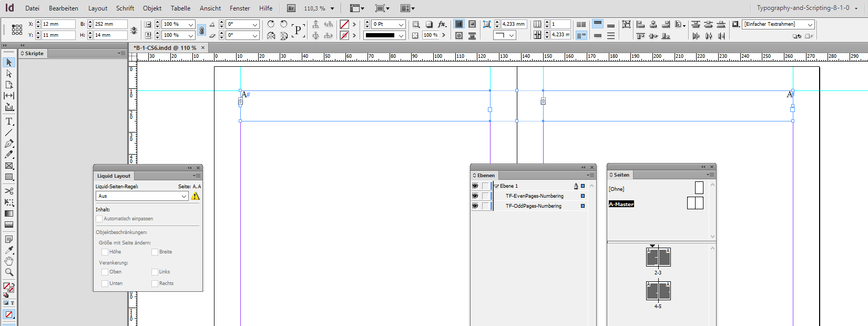Select the Eyedropper tool
This screenshot has height=326, width=868.
[x=9, y=250]
